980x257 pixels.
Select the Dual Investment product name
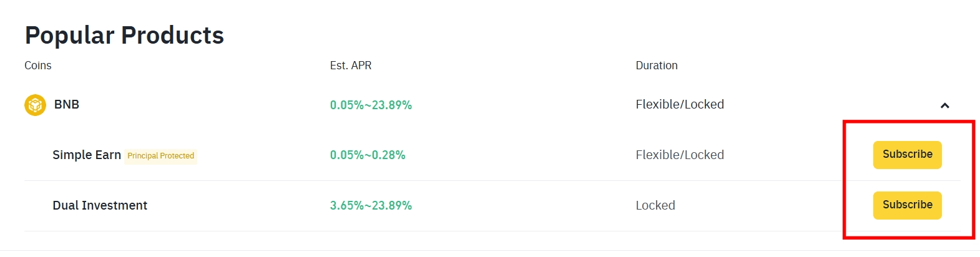pyautogui.click(x=100, y=205)
